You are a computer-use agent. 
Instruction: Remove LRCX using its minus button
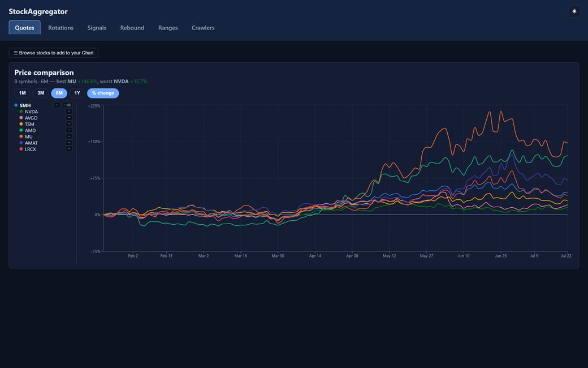(x=69, y=149)
